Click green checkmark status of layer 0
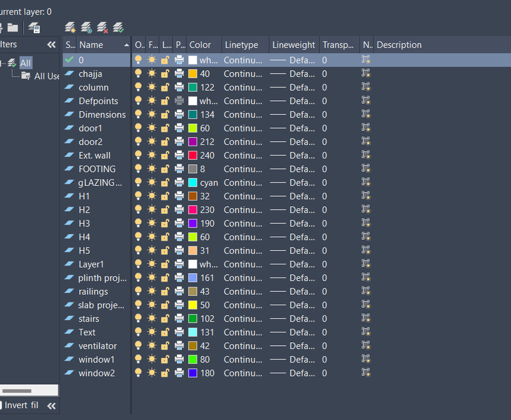 [69, 60]
